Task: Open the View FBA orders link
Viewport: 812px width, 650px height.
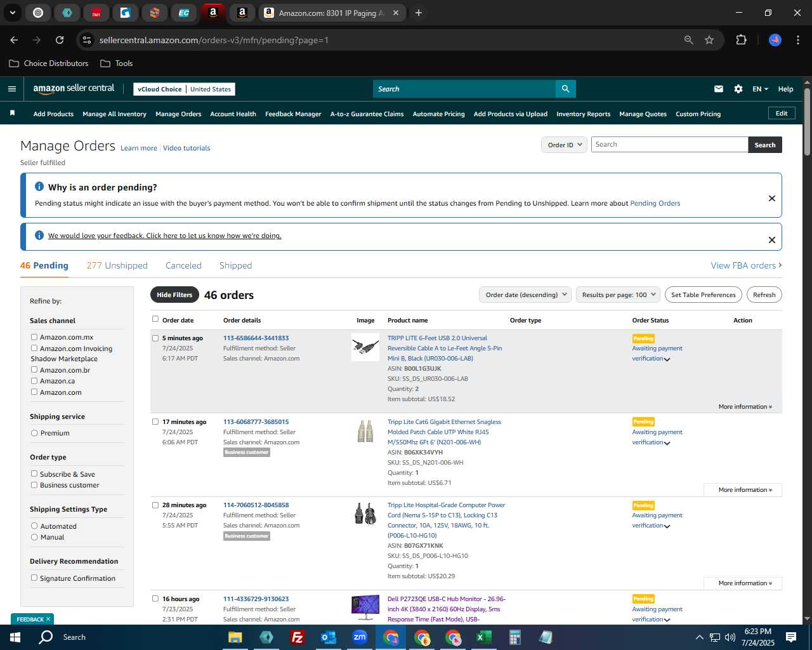Action: pos(746,265)
